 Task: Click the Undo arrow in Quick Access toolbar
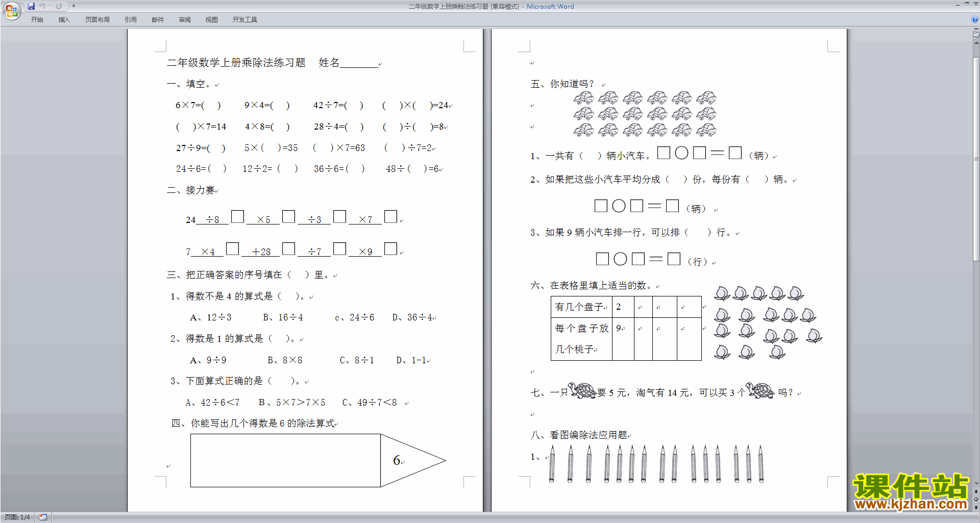point(42,6)
